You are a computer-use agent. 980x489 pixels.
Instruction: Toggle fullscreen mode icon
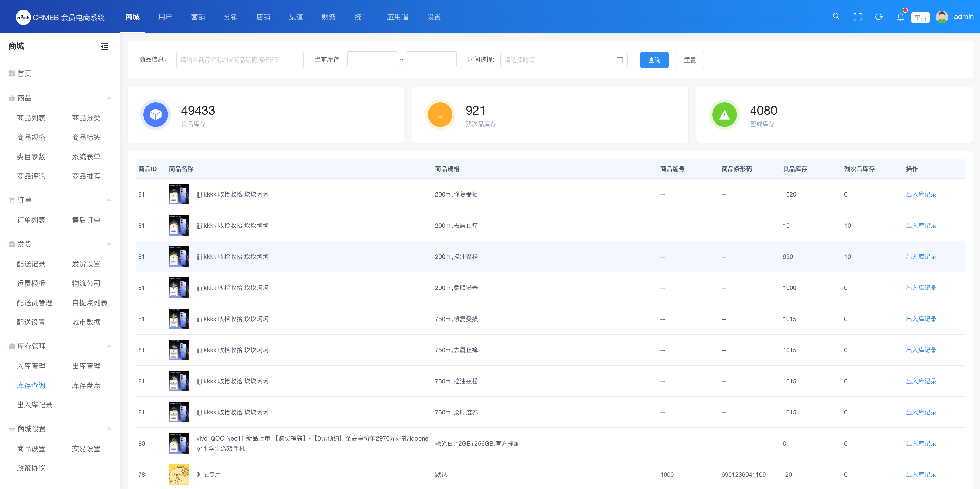point(857,17)
